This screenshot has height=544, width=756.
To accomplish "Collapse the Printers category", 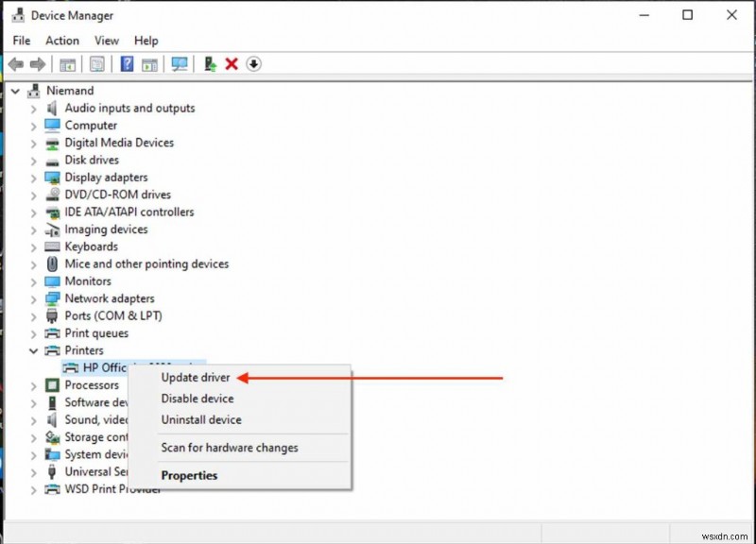I will [34, 350].
